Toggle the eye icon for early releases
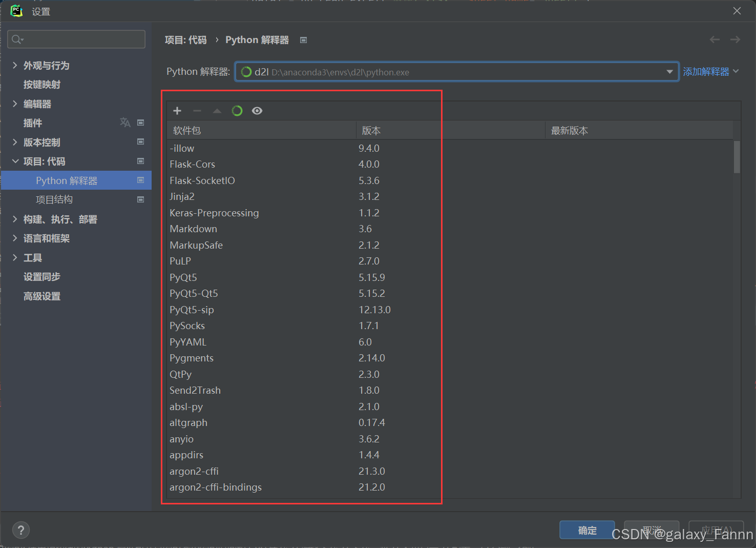This screenshot has height=548, width=756. coord(257,110)
